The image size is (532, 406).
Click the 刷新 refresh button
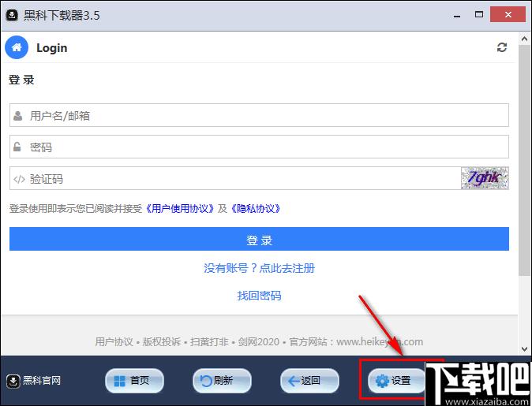tap(223, 381)
